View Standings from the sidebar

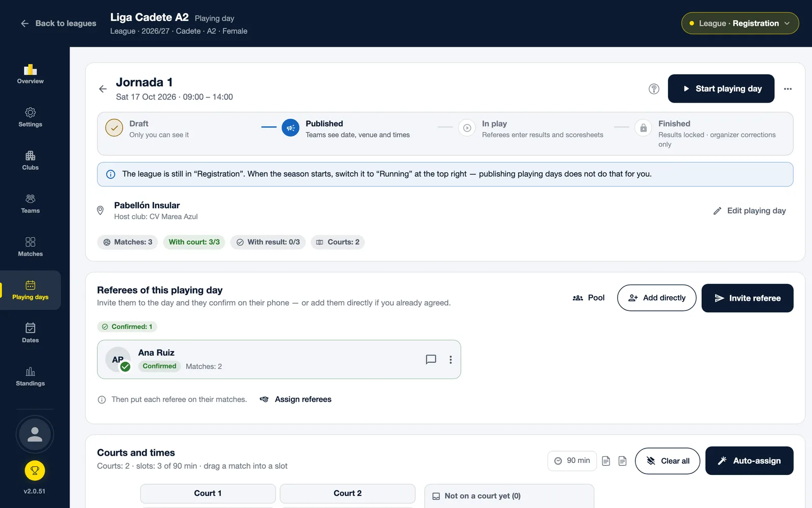coord(30,376)
